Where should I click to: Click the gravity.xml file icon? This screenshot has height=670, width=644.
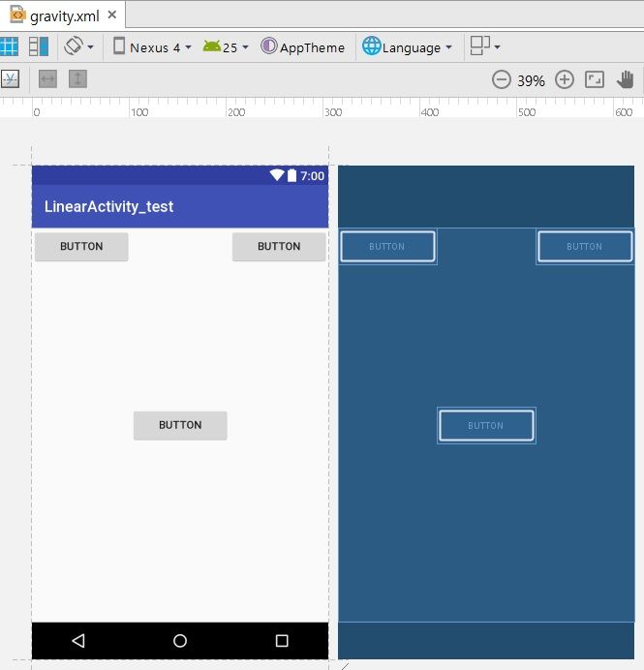click(17, 15)
